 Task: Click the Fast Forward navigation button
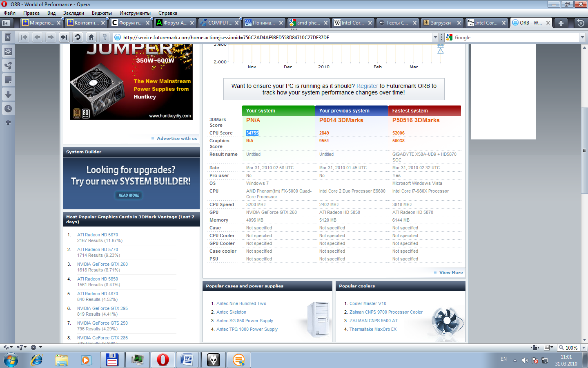coord(64,37)
